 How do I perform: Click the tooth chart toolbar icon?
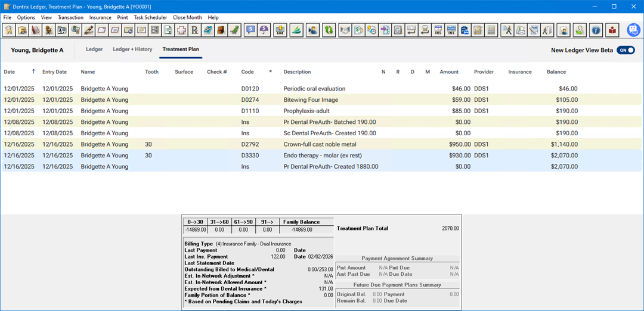10,30
